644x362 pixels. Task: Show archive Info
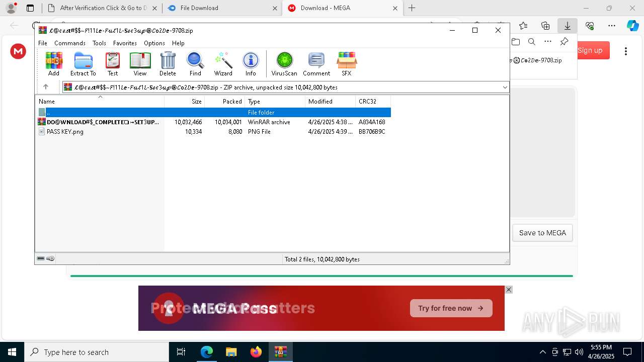coord(251,64)
